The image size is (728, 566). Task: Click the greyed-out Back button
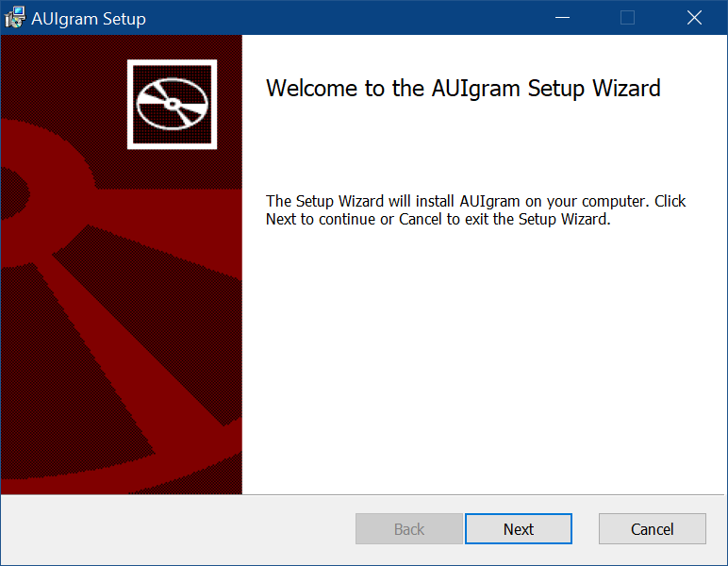(408, 529)
